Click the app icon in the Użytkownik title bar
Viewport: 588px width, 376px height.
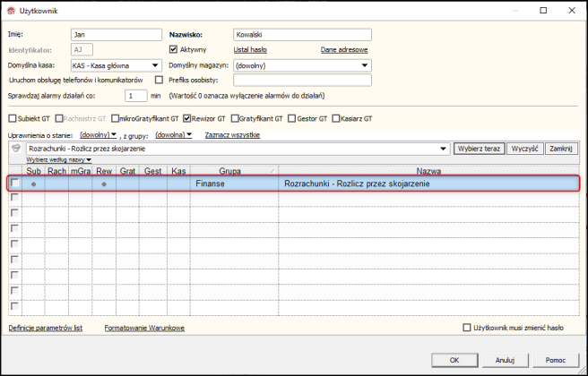tap(12, 11)
